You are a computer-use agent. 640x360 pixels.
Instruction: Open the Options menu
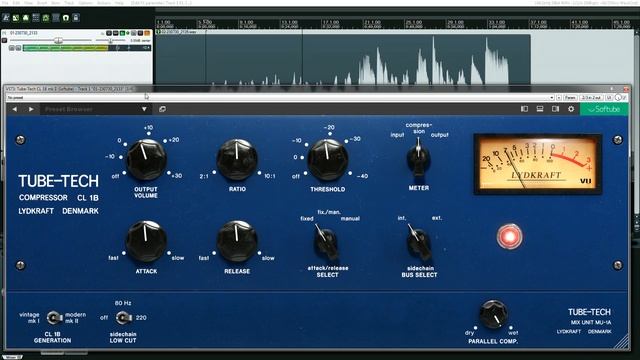85,3
